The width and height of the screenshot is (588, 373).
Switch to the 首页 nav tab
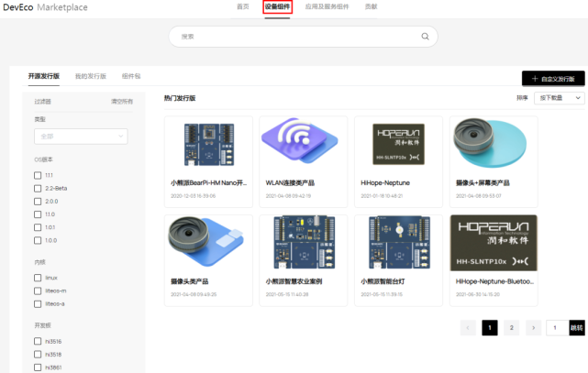[x=242, y=6]
